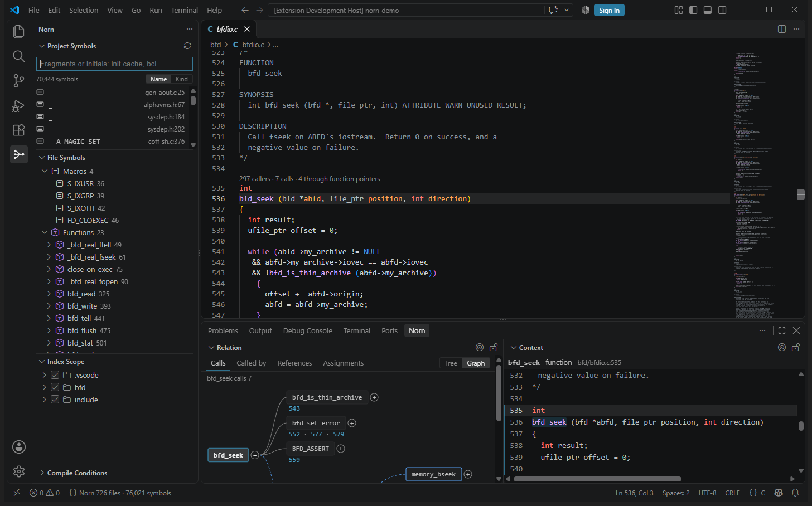Open the Terminal menu

(185, 10)
